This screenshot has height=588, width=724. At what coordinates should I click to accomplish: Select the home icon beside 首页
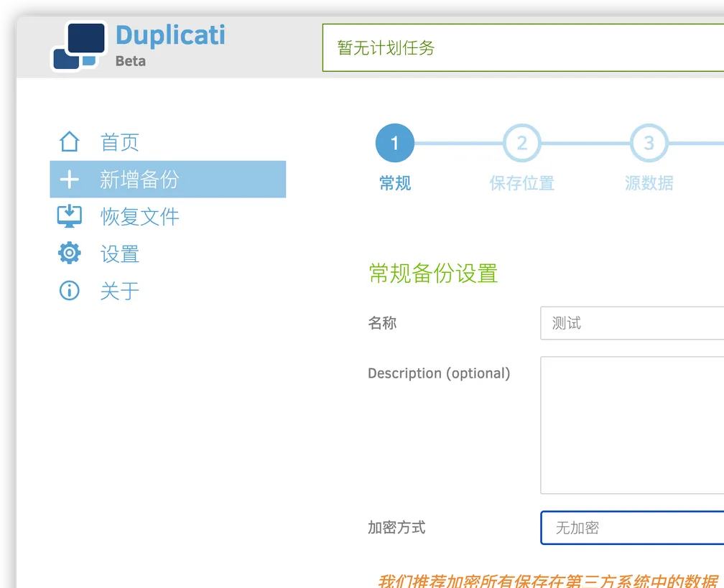pos(69,141)
